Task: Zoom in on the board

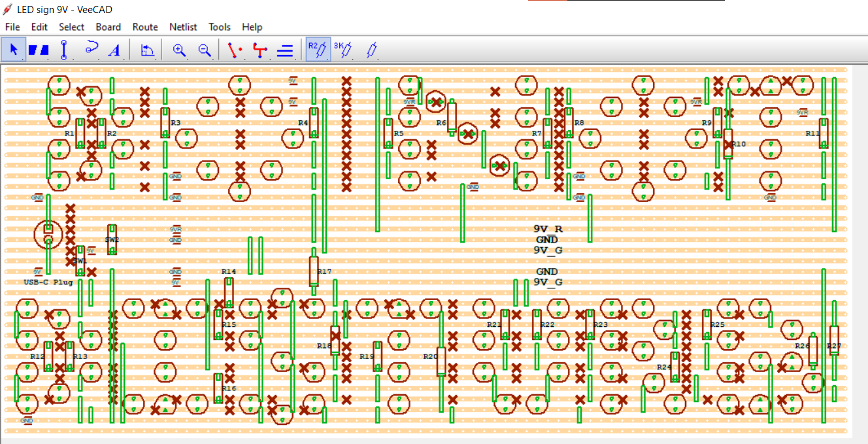Action: (x=179, y=50)
